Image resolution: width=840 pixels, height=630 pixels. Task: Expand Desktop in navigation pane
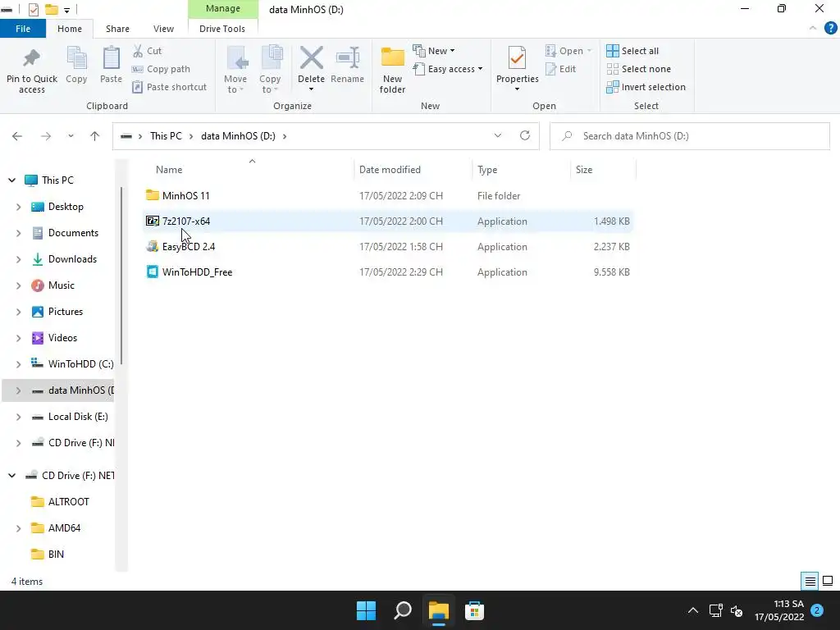click(x=19, y=207)
